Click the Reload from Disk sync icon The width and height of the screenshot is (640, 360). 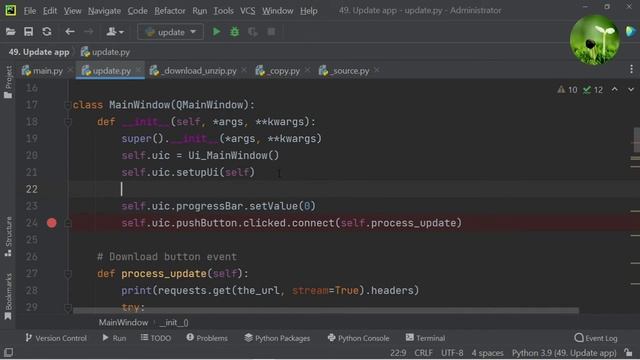tap(47, 32)
